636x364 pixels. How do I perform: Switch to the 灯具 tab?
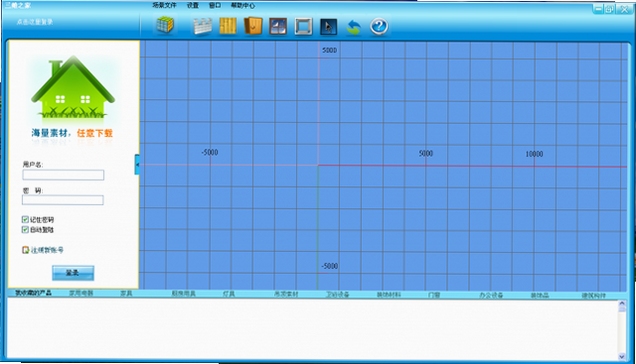pyautogui.click(x=229, y=293)
